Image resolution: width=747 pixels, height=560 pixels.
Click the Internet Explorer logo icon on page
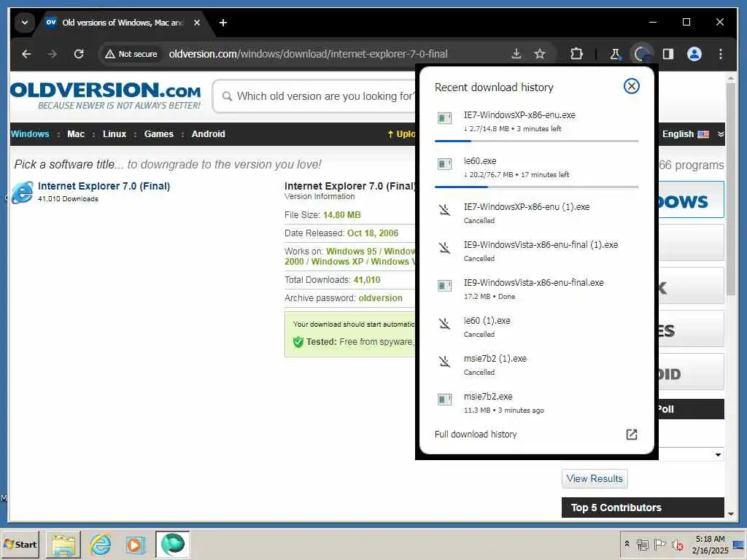click(23, 192)
